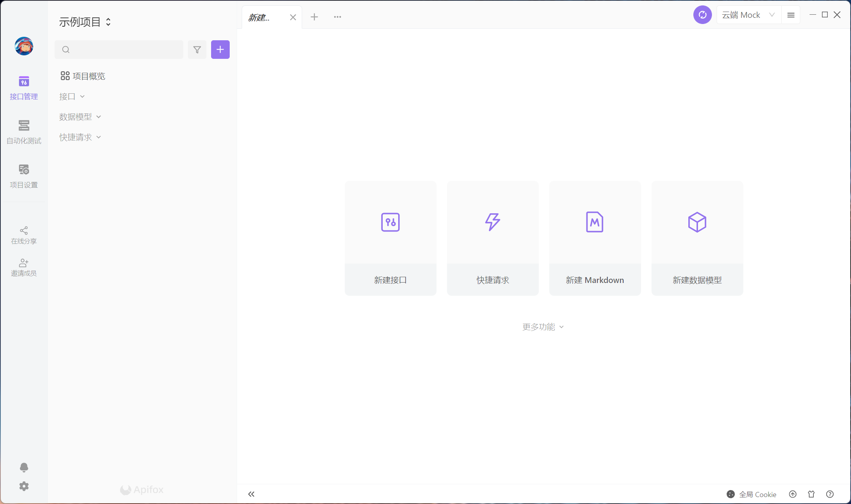Add a new tab with the plus
The image size is (851, 504).
(314, 17)
